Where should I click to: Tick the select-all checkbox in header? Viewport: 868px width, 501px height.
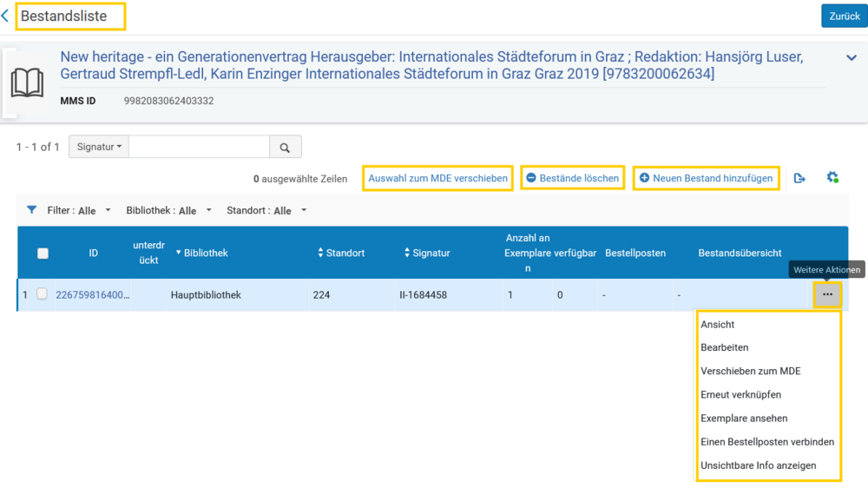click(x=43, y=254)
